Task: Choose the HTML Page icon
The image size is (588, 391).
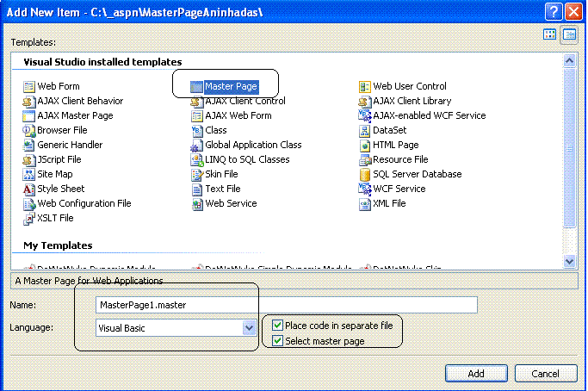Action: point(364,146)
